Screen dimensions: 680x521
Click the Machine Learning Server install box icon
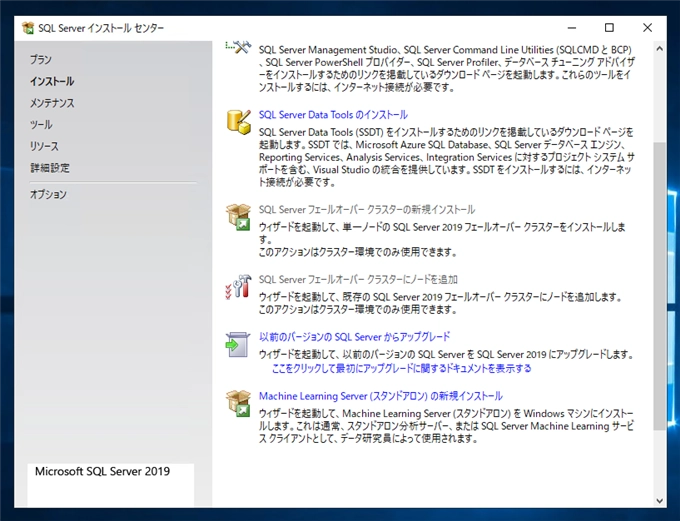coord(239,403)
